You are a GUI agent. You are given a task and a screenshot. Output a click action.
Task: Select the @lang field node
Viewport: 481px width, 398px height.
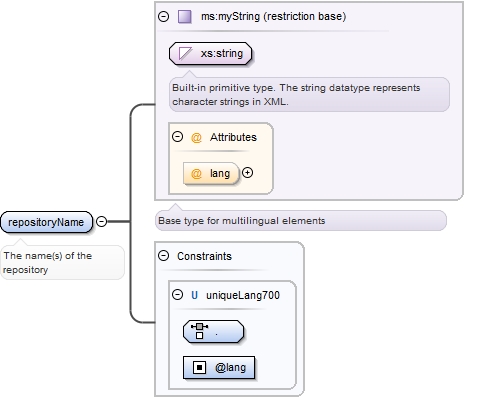[x=219, y=367]
